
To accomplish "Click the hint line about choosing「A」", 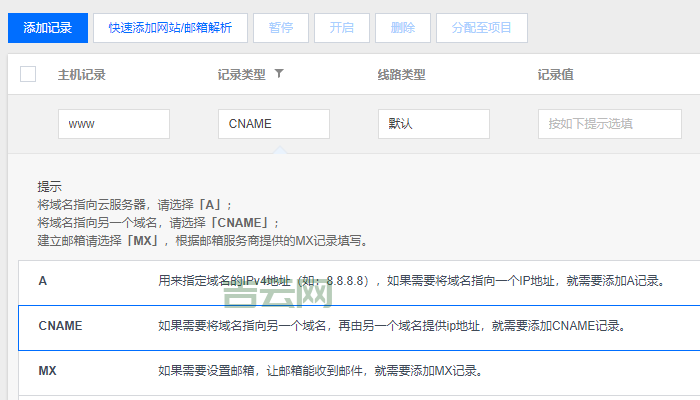I will [x=135, y=205].
